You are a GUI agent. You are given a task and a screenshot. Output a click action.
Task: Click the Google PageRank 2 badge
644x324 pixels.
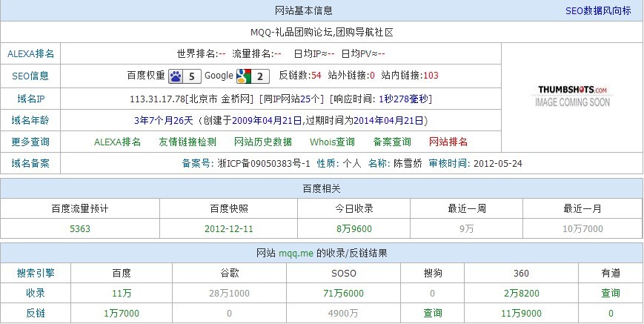pyautogui.click(x=253, y=76)
